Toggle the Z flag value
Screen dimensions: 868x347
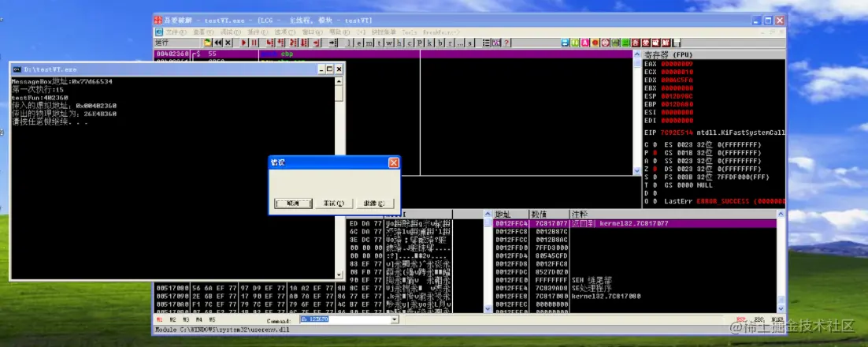click(655, 169)
